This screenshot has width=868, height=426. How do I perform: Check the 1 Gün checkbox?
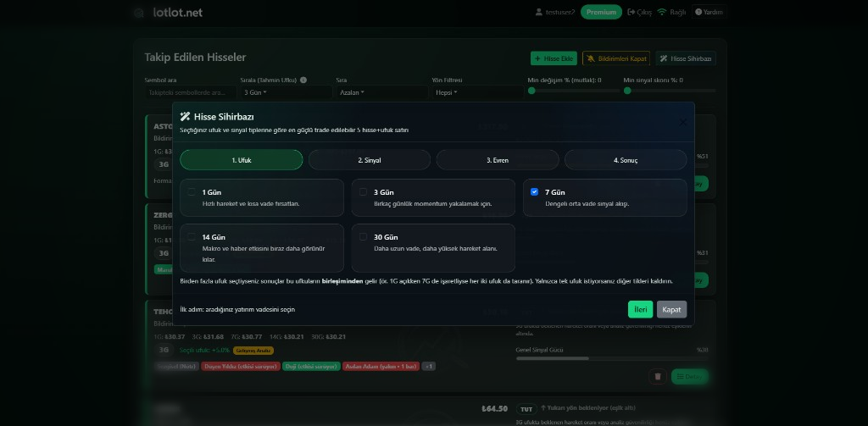tap(192, 192)
